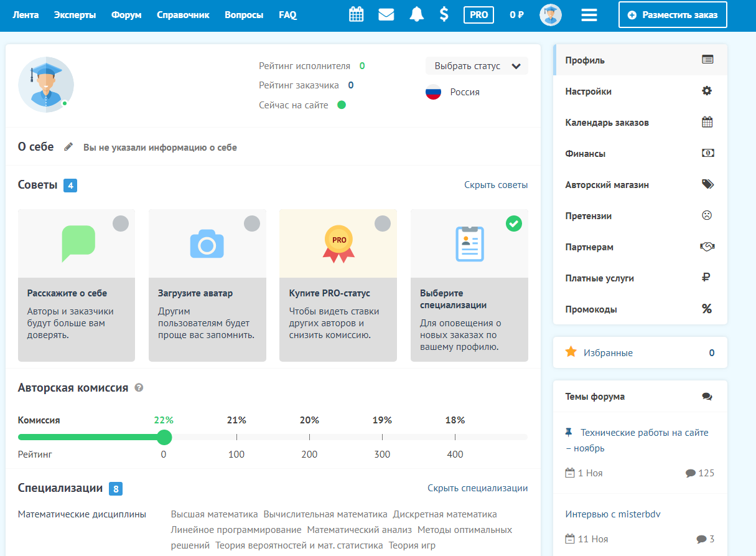Collapse specializations via 'Скрыть специализации'
The width and height of the screenshot is (756, 556).
pos(477,488)
